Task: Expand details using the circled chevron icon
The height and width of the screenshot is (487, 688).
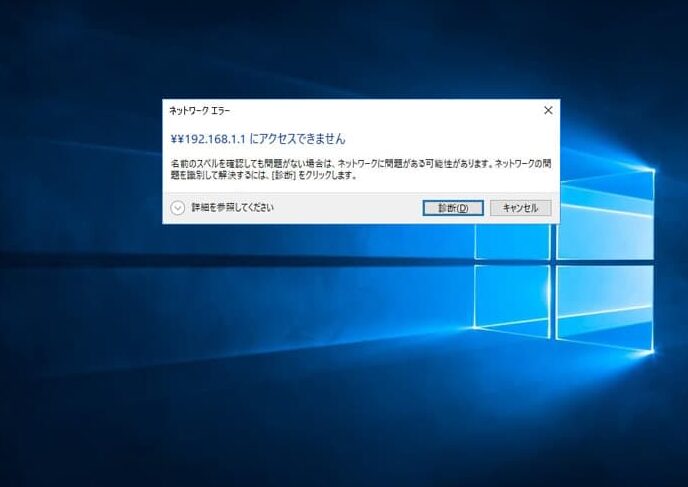Action: [178, 208]
